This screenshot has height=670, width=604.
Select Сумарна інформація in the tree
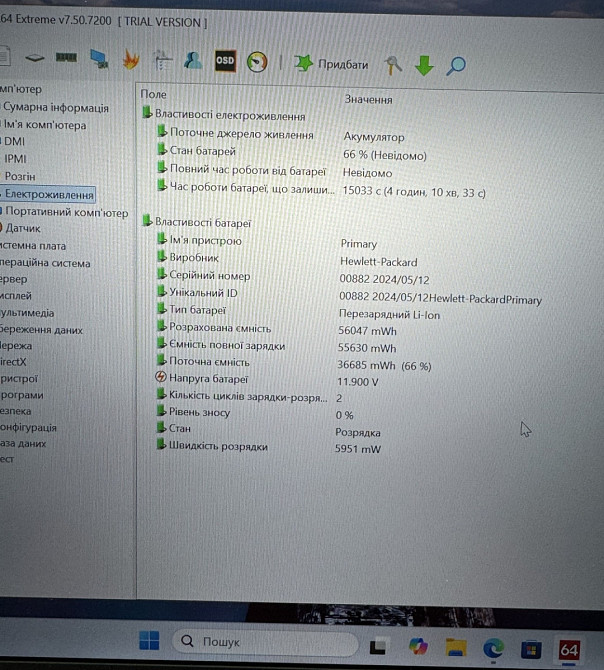tap(56, 108)
